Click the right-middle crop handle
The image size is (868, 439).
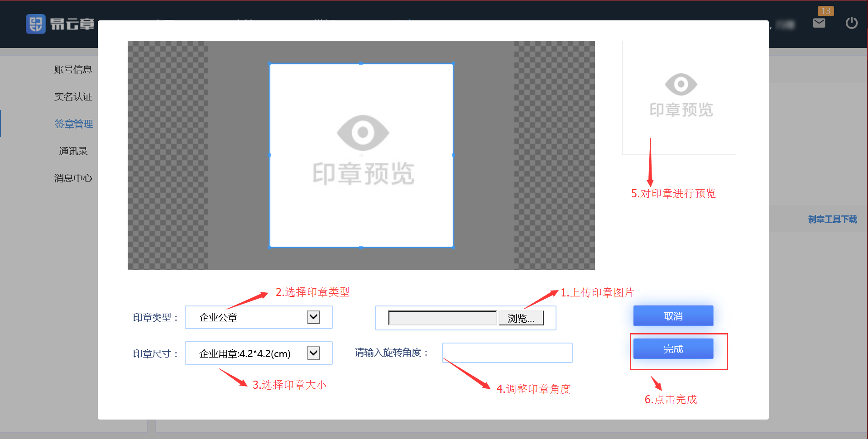[x=453, y=155]
